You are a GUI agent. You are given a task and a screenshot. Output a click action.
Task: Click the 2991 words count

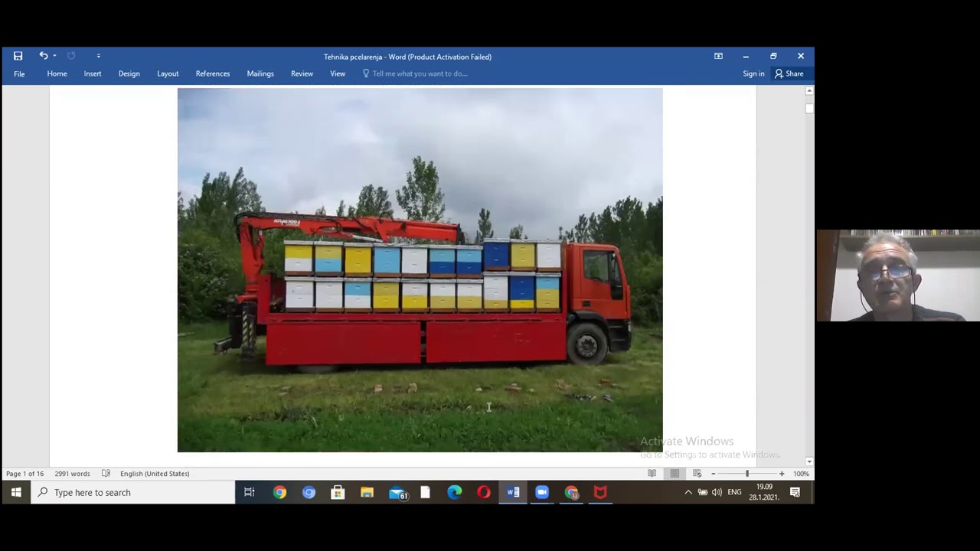point(72,474)
